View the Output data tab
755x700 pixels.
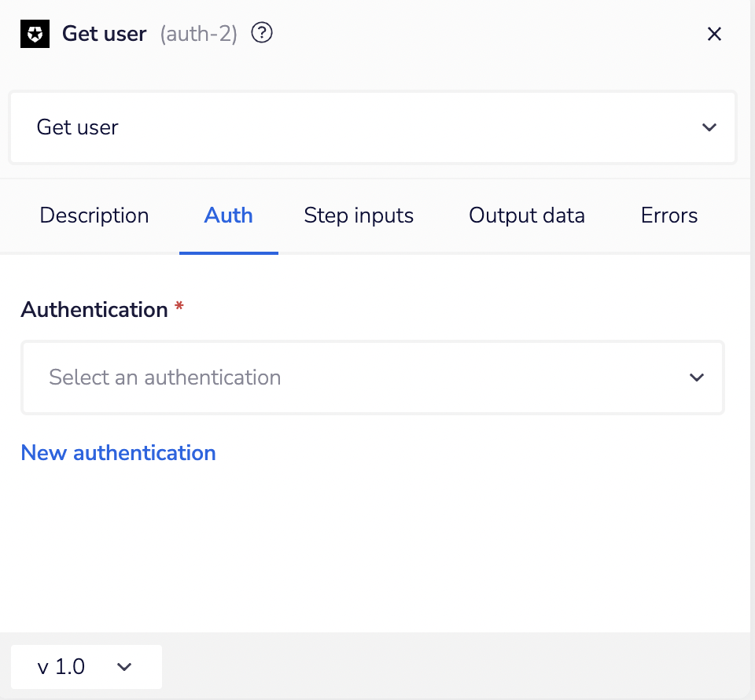pyautogui.click(x=526, y=215)
